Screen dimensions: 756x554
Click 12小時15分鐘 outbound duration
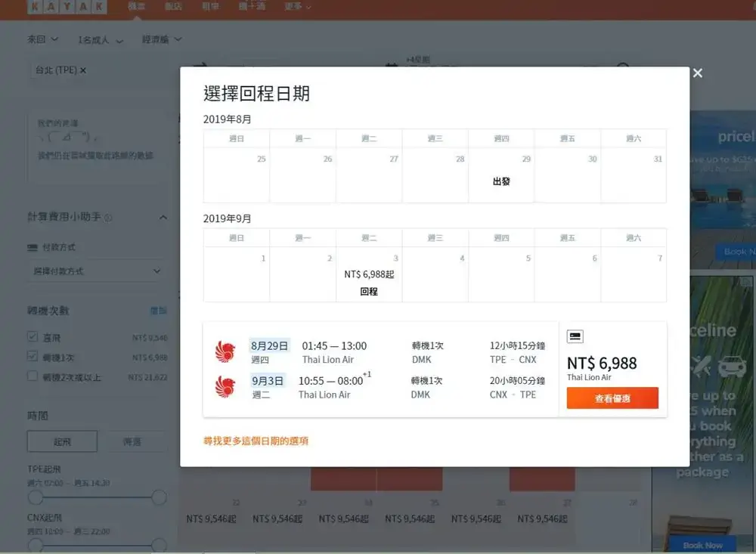517,345
